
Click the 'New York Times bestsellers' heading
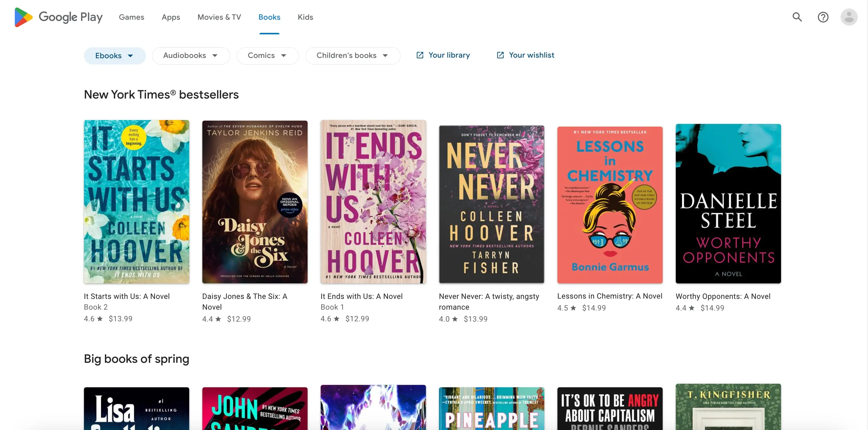(x=161, y=95)
